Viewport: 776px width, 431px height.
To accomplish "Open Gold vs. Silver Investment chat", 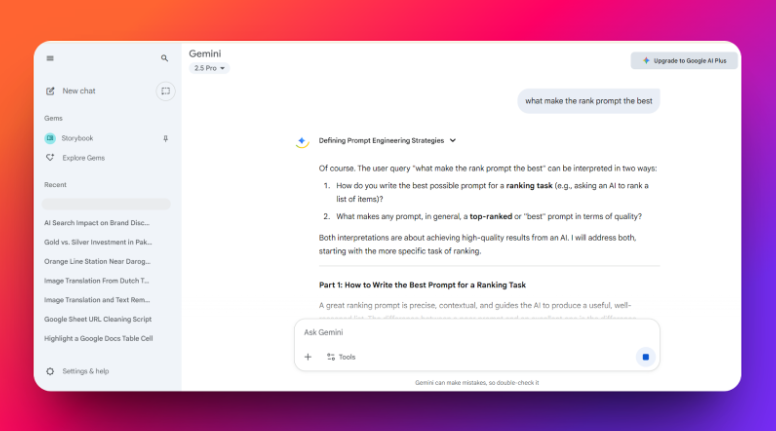I will point(97,242).
